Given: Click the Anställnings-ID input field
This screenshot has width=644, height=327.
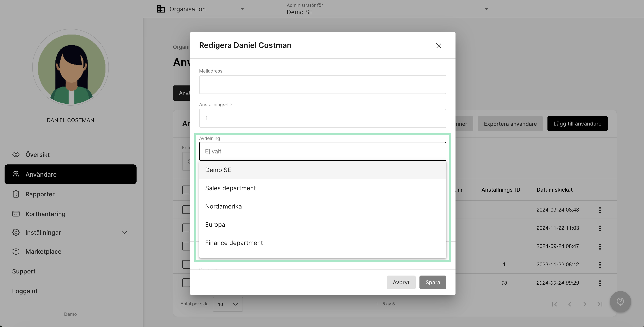Looking at the screenshot, I should (x=323, y=118).
